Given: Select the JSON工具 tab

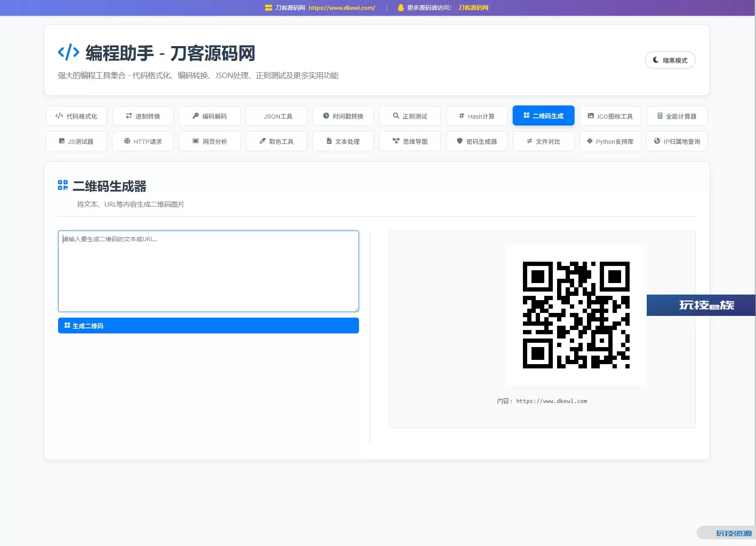Looking at the screenshot, I should (x=276, y=116).
